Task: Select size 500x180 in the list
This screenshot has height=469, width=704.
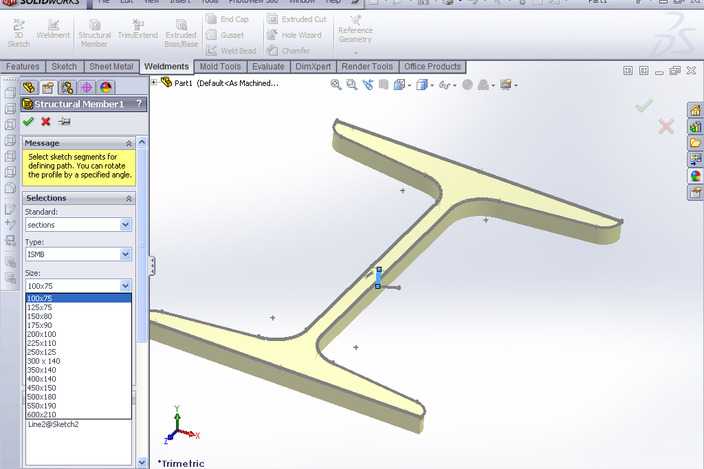Action: (79, 397)
